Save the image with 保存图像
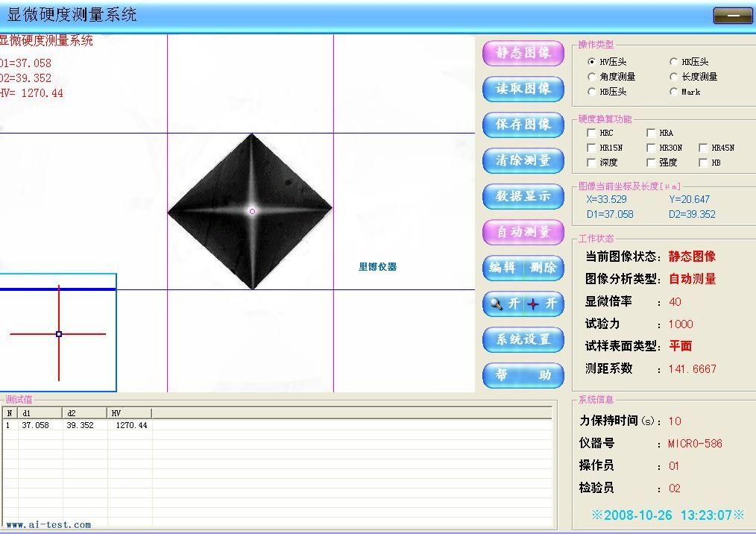 click(x=523, y=125)
